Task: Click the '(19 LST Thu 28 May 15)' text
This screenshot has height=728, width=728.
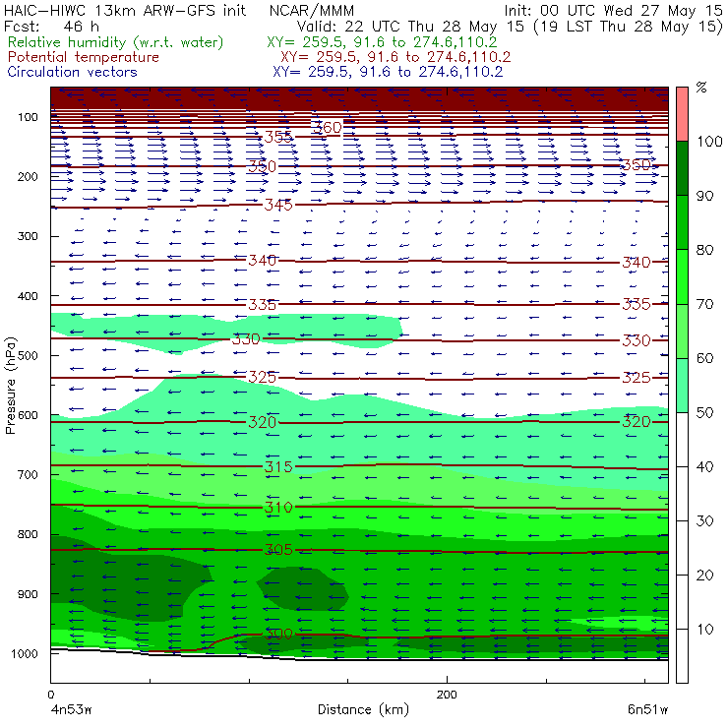Action: pos(629,27)
